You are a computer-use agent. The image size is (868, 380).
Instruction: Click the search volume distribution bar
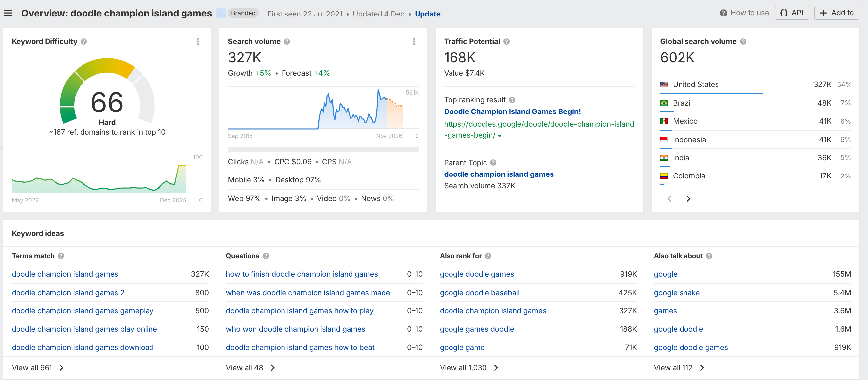(x=323, y=149)
